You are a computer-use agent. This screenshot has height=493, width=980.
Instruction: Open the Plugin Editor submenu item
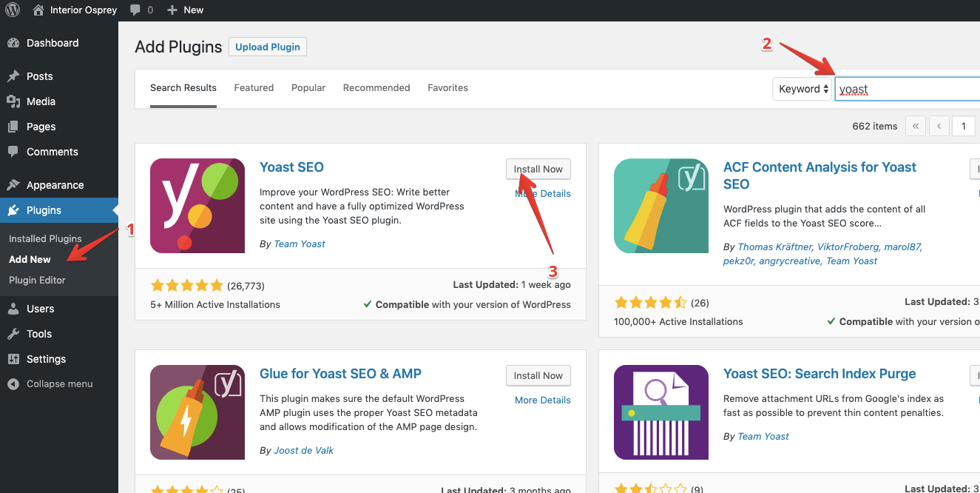coord(37,280)
